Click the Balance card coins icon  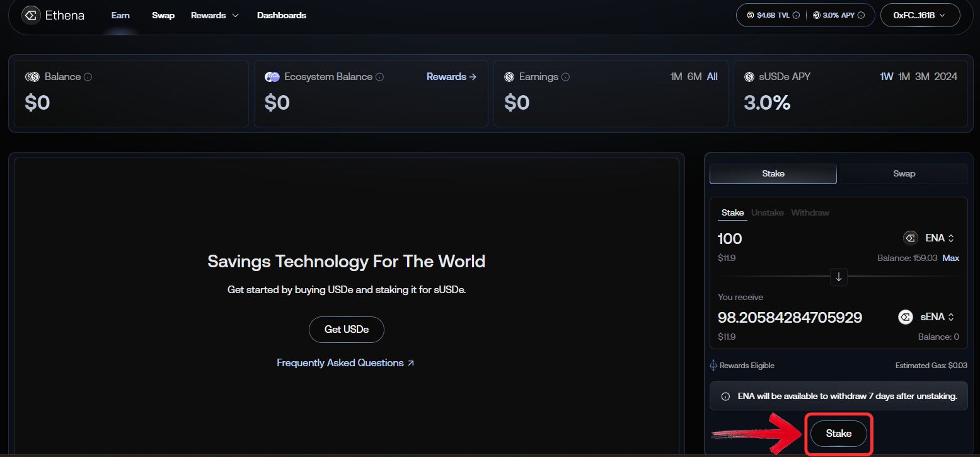(x=32, y=77)
